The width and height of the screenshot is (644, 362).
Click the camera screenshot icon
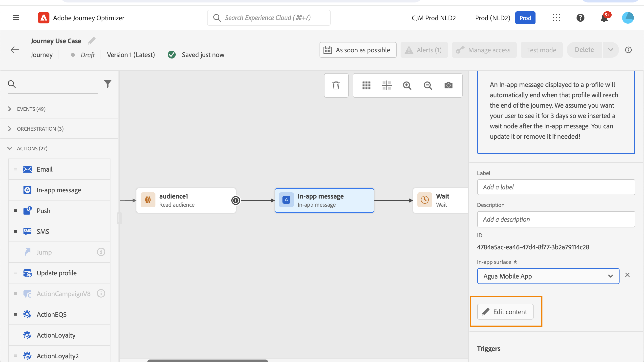click(x=448, y=85)
